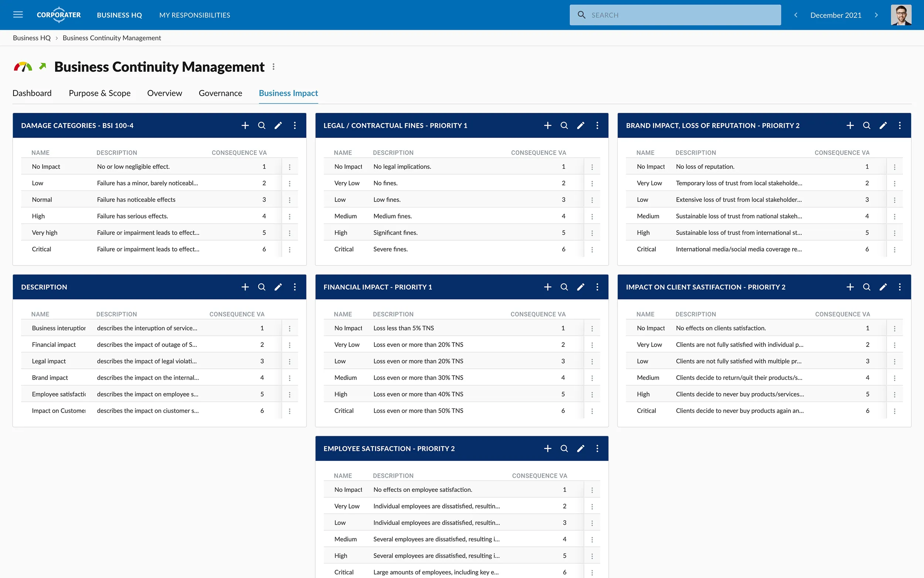924x578 pixels.
Task: Open options menu next to page title
Action: [274, 67]
